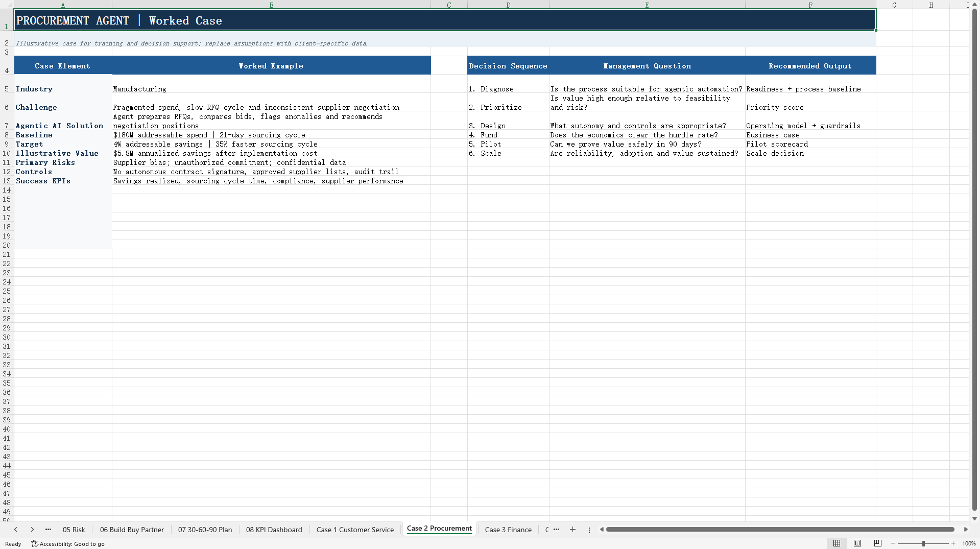Viewport: 980px width, 549px height.
Task: Open the 06 Build Buy Partner tab
Action: point(132,530)
